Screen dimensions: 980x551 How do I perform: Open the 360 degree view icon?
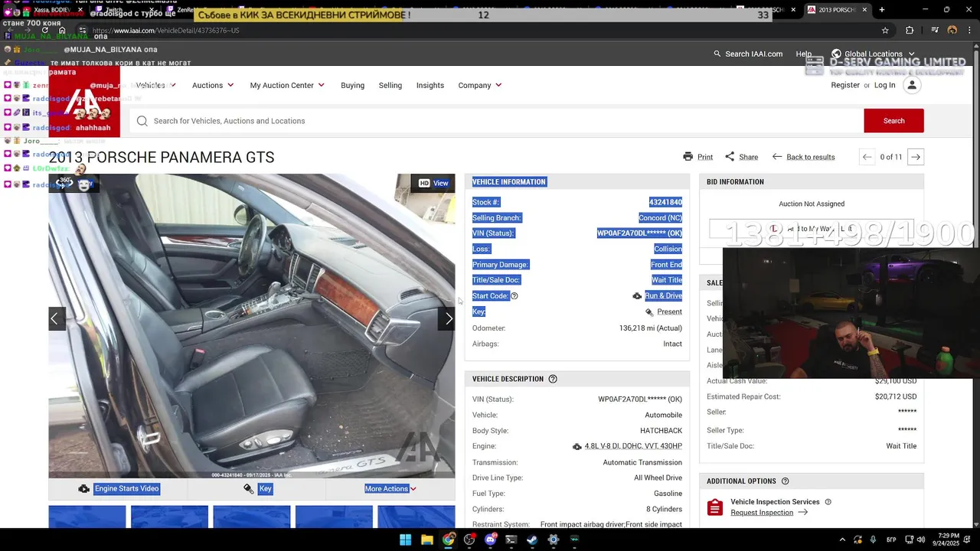[66, 183]
